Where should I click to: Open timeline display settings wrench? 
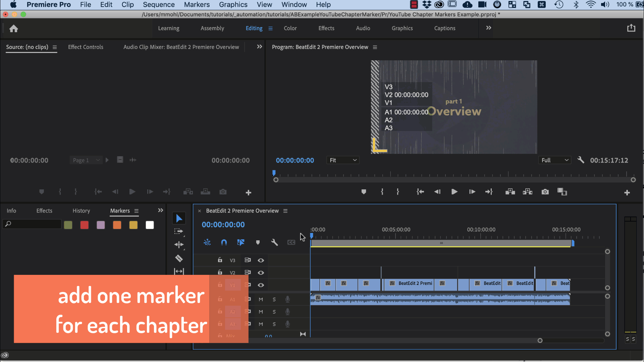point(274,242)
